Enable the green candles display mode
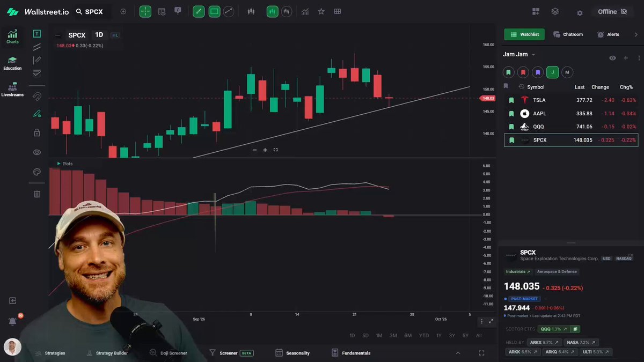 (273, 11)
